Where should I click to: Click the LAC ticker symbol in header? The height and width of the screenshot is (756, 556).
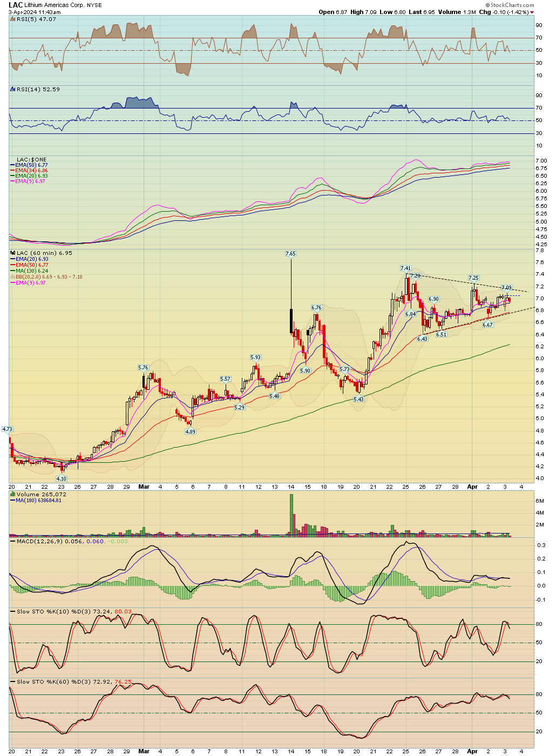(x=16, y=5)
